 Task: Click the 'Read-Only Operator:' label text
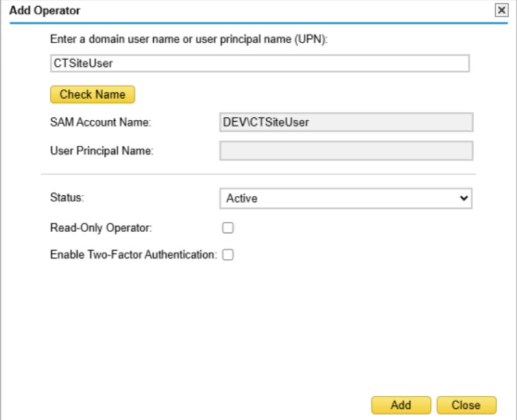101,227
